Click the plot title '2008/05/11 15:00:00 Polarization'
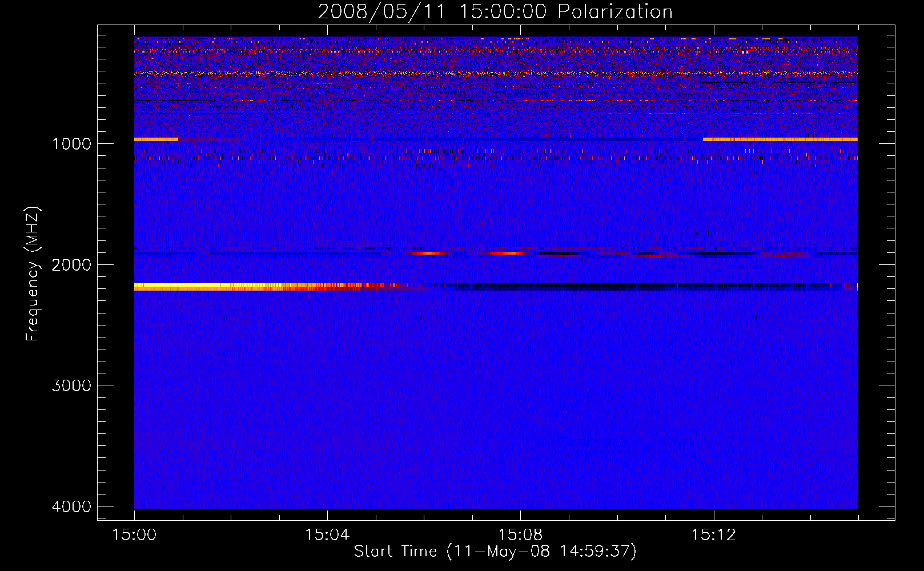 coord(495,12)
